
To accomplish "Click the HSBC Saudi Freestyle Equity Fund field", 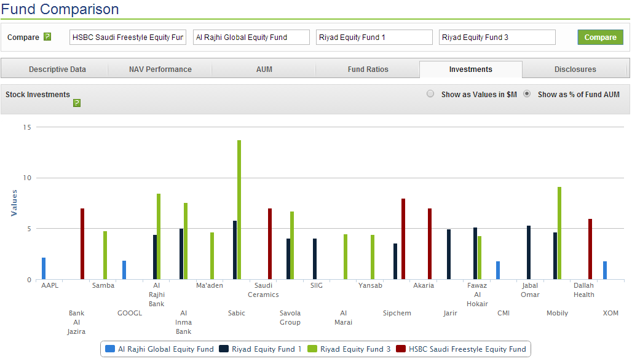I will tap(128, 37).
